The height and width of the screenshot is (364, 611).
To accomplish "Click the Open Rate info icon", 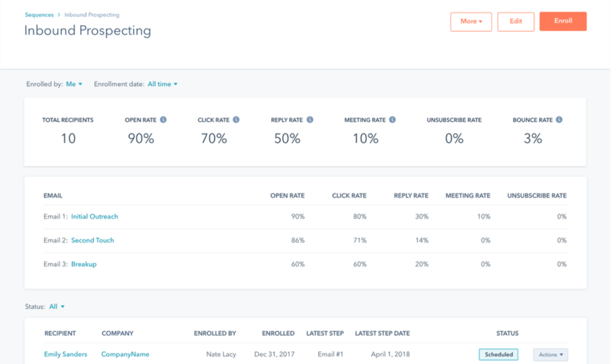I will pos(163,120).
